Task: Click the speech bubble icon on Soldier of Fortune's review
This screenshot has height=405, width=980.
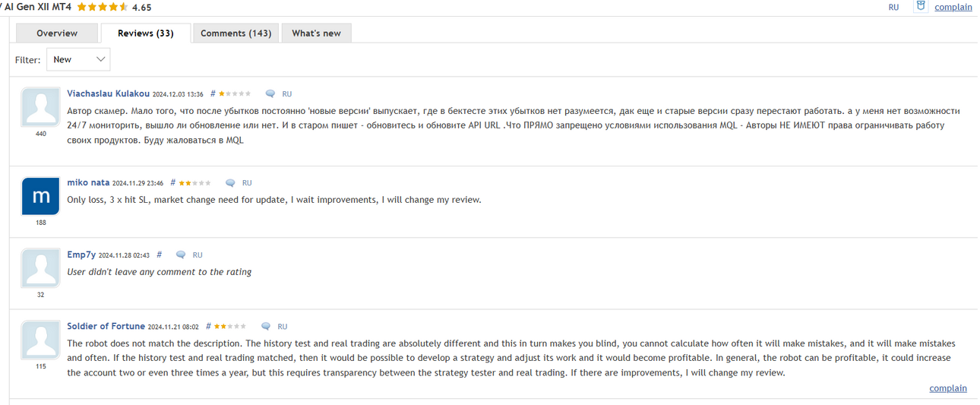Action: click(x=266, y=327)
